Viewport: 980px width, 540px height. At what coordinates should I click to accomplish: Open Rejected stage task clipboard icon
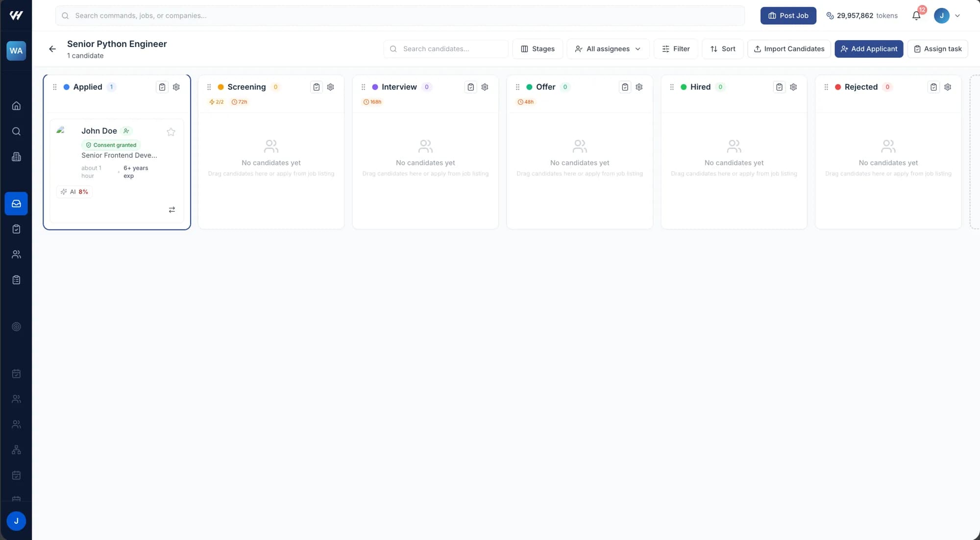(934, 87)
